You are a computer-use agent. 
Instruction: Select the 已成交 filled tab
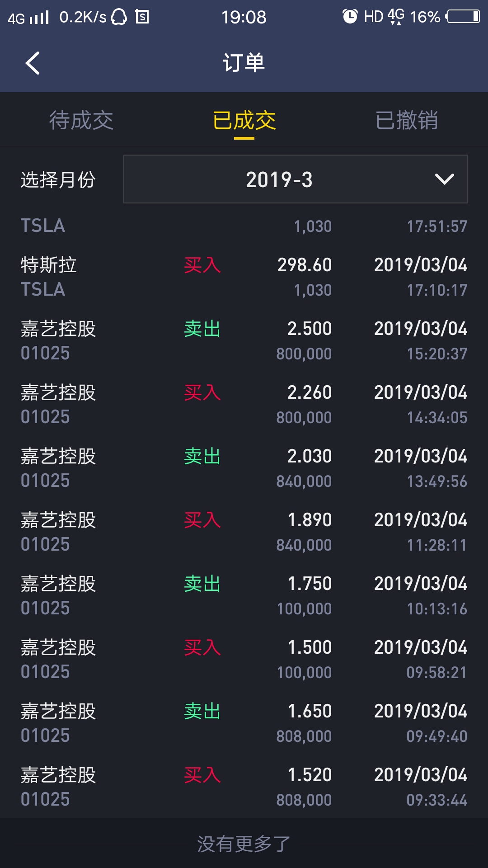[244, 120]
